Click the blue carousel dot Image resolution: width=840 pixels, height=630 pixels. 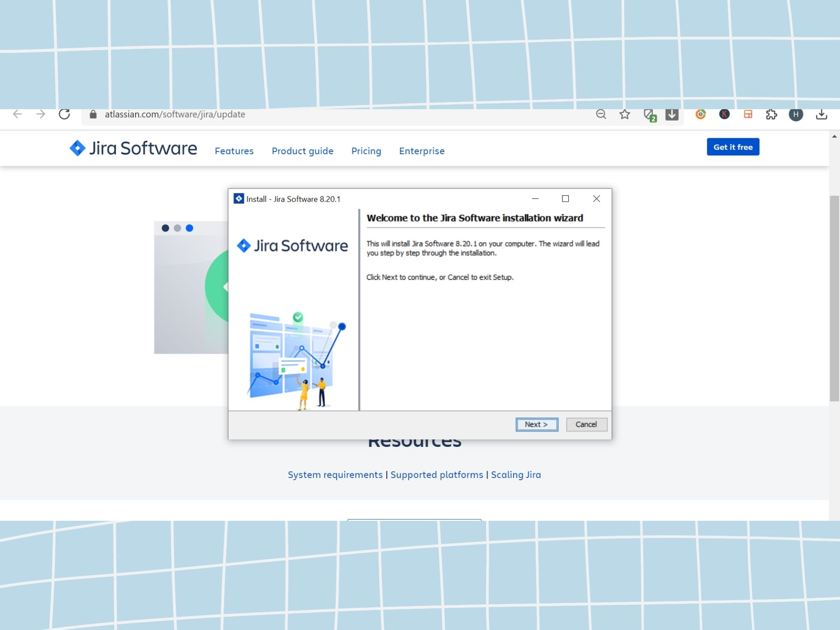pyautogui.click(x=189, y=228)
